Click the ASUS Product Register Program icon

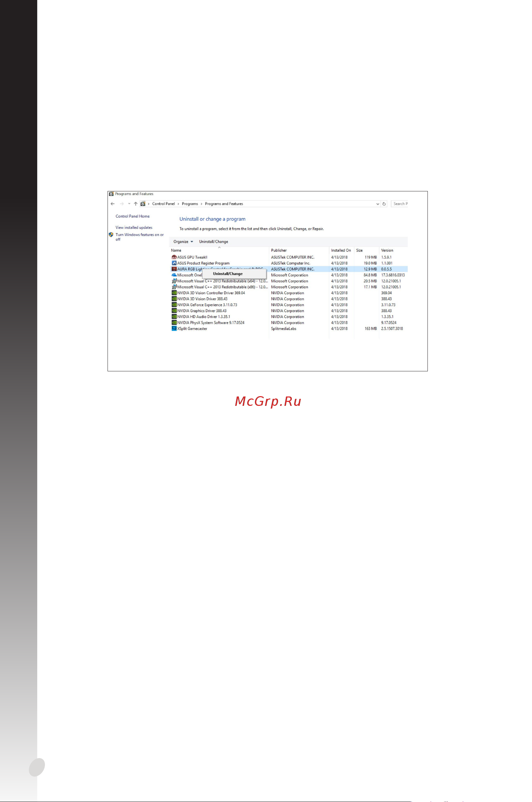point(174,263)
